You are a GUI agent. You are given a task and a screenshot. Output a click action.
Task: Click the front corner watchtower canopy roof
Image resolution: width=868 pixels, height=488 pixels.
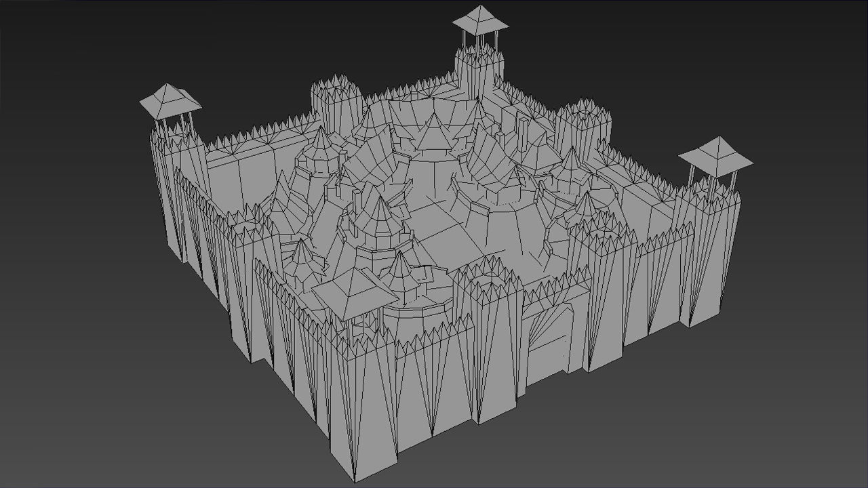coord(354,293)
